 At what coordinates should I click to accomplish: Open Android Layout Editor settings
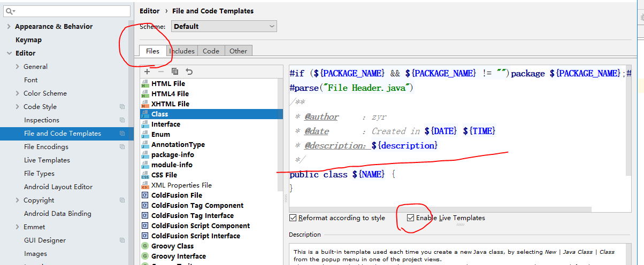point(58,187)
